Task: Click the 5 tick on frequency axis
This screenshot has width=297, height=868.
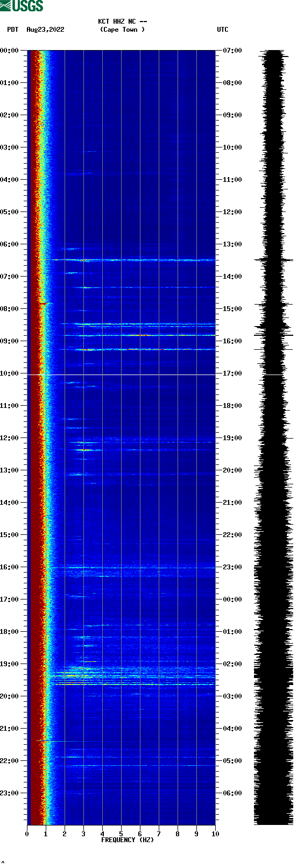Action: pyautogui.click(x=121, y=834)
